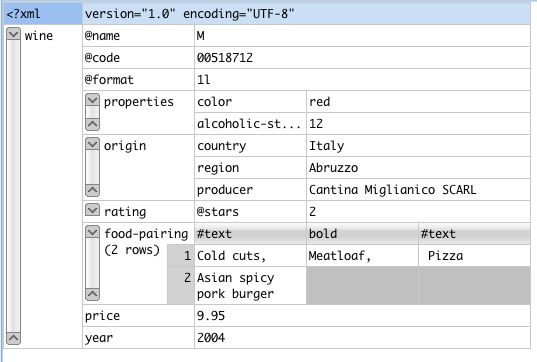Click properties bottom up-arrow chevron
537x362 pixels.
(x=92, y=124)
